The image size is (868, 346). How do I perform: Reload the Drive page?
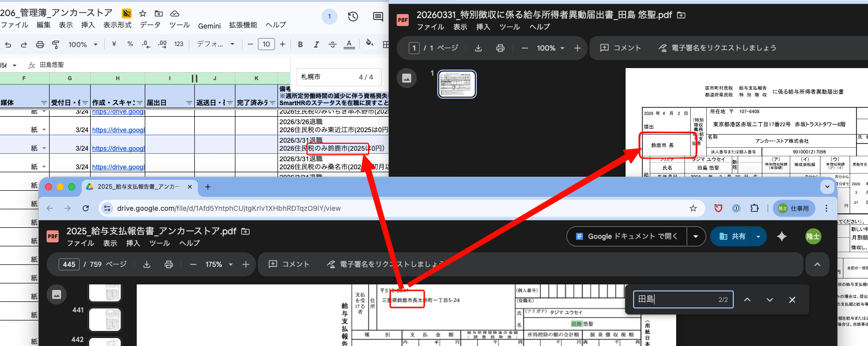click(x=86, y=208)
